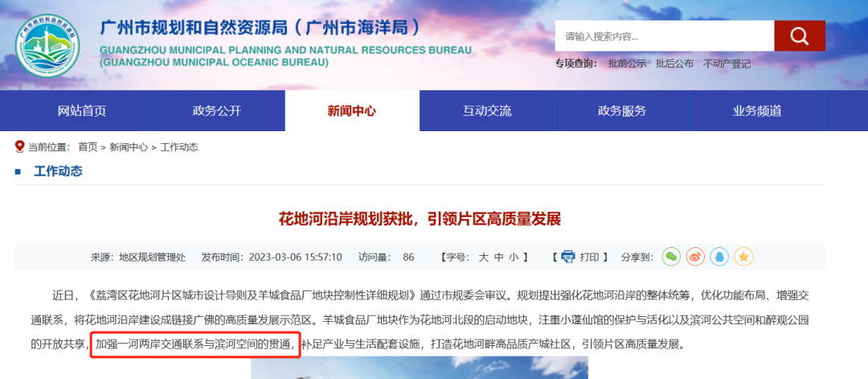Viewport: 868px width, 379px height.
Task: Click the 打印 print link
Action: click(590, 257)
